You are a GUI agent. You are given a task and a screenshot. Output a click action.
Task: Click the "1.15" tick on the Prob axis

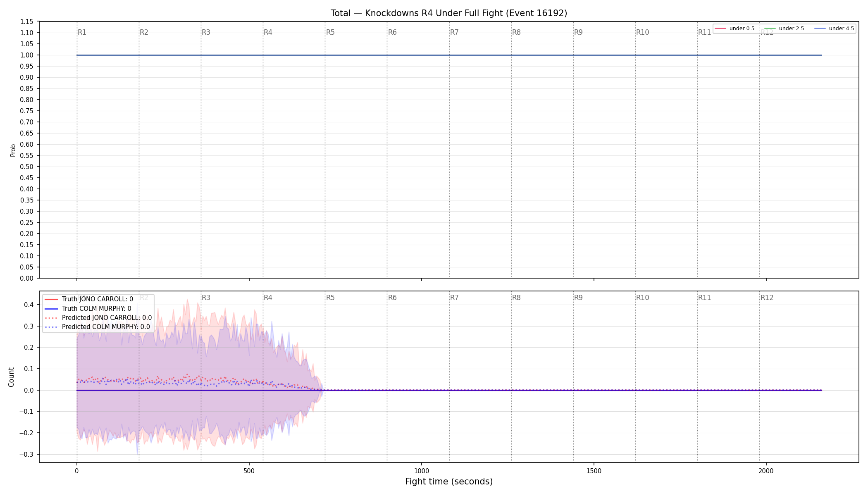point(27,22)
